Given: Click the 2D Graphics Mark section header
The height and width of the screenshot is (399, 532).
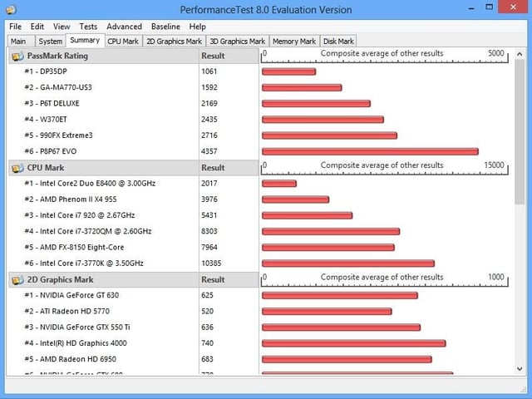Looking at the screenshot, I should tap(103, 279).
